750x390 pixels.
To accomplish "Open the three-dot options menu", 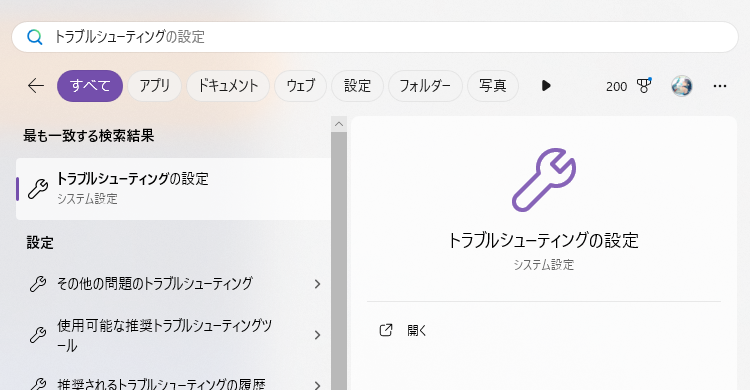I will tap(720, 86).
